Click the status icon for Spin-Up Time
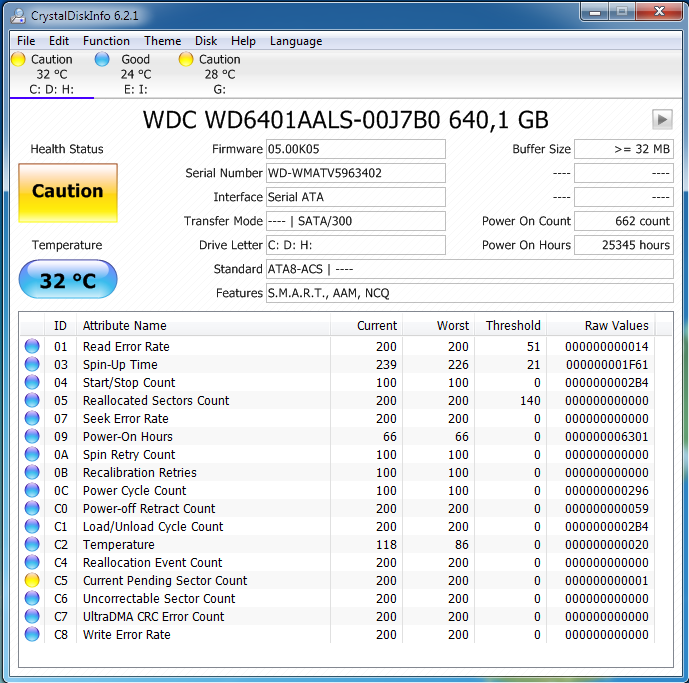The height and width of the screenshot is (683, 689). point(32,364)
